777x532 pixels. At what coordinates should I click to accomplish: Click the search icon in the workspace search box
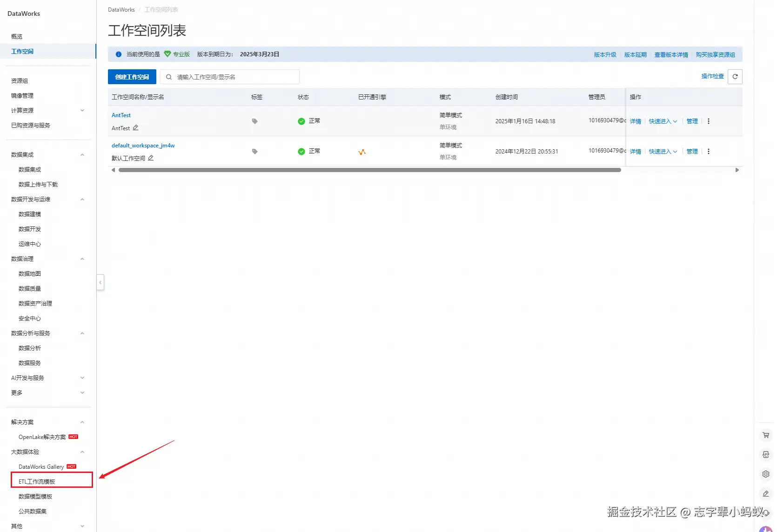[169, 77]
